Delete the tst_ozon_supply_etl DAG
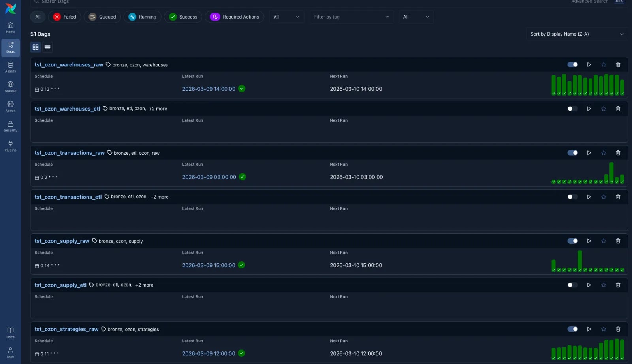This screenshot has height=364, width=632. click(618, 285)
